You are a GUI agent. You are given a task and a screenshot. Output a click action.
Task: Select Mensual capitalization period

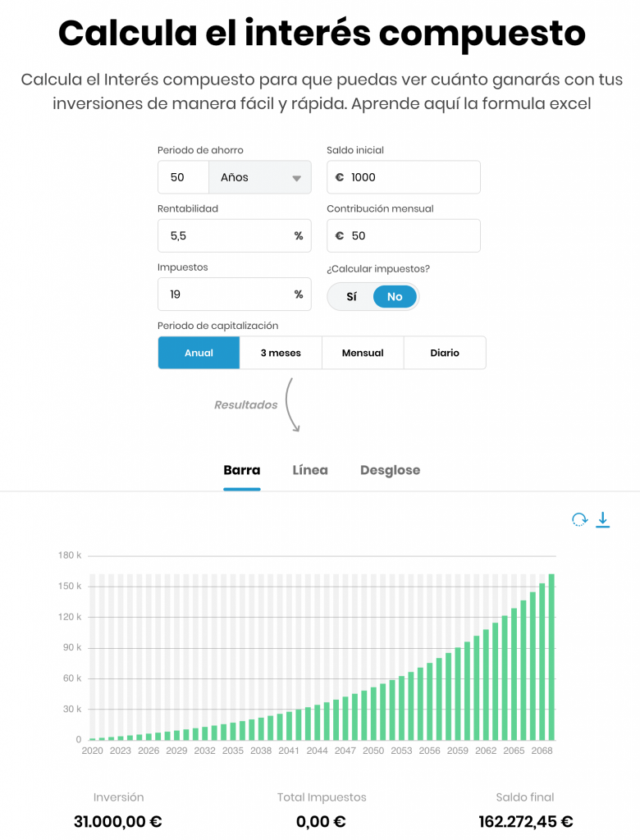[x=363, y=353]
